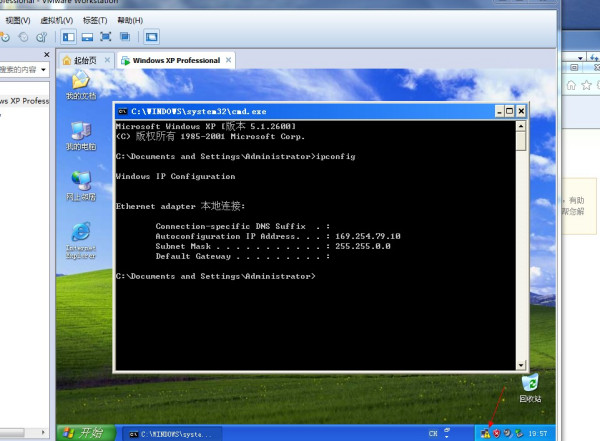The width and height of the screenshot is (600, 441).
Task: Click the library search input field
Action: 19,70
